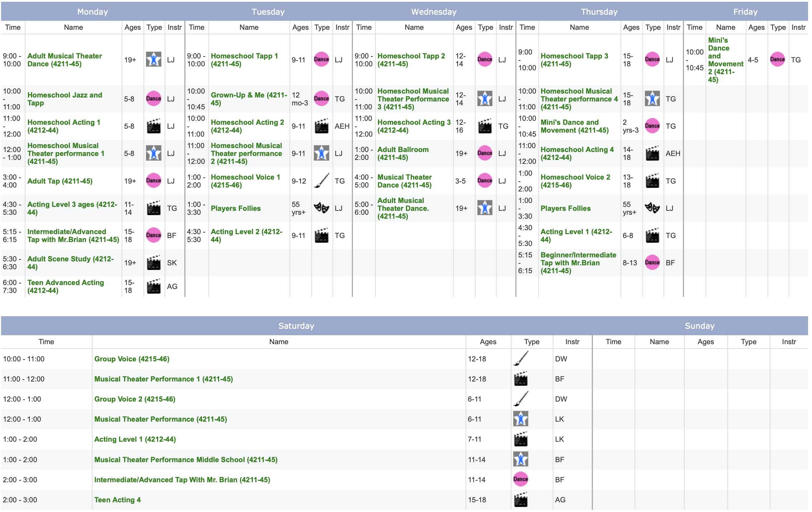Click the clapperboard icon for Teen Acting 4
812x512 pixels.
521,499
